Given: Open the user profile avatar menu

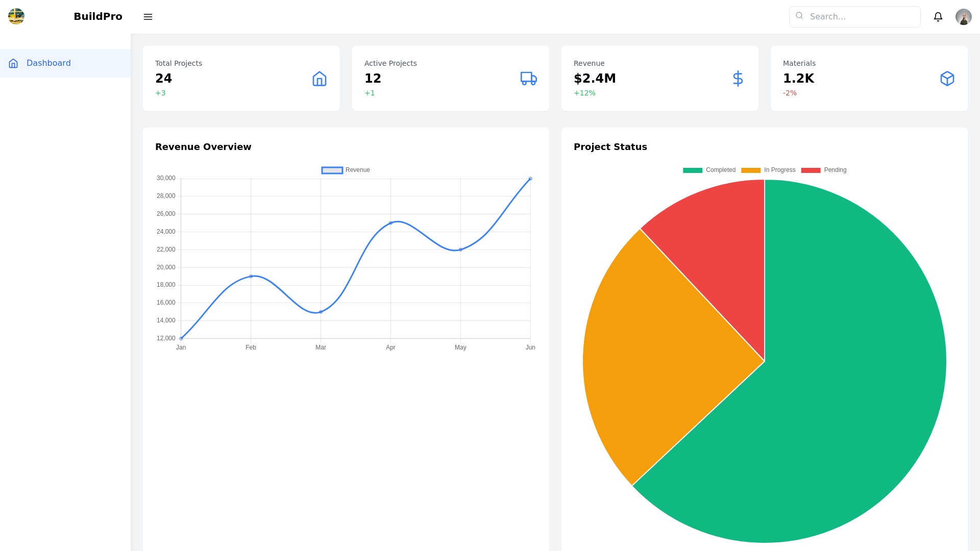Looking at the screenshot, I should pyautogui.click(x=963, y=16).
